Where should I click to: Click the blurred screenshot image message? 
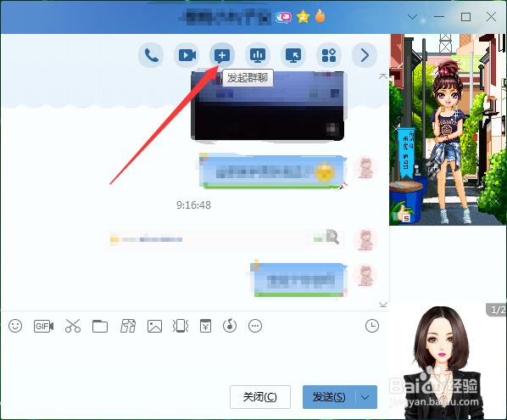267,106
